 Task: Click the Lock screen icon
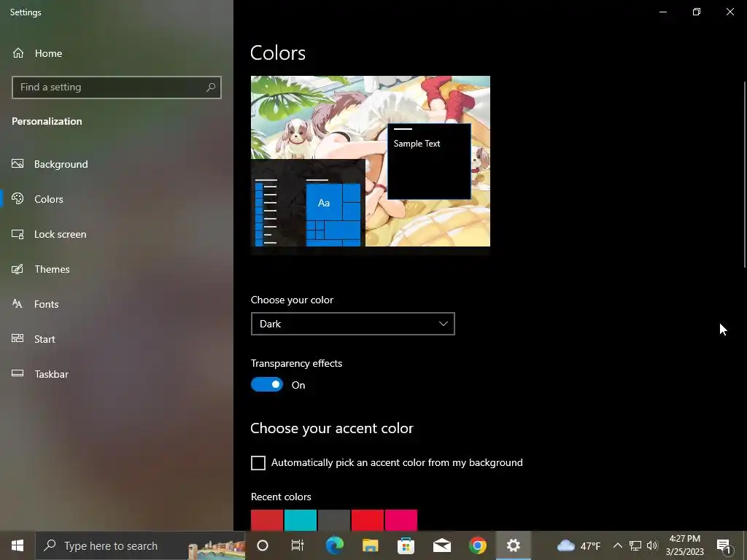point(18,234)
